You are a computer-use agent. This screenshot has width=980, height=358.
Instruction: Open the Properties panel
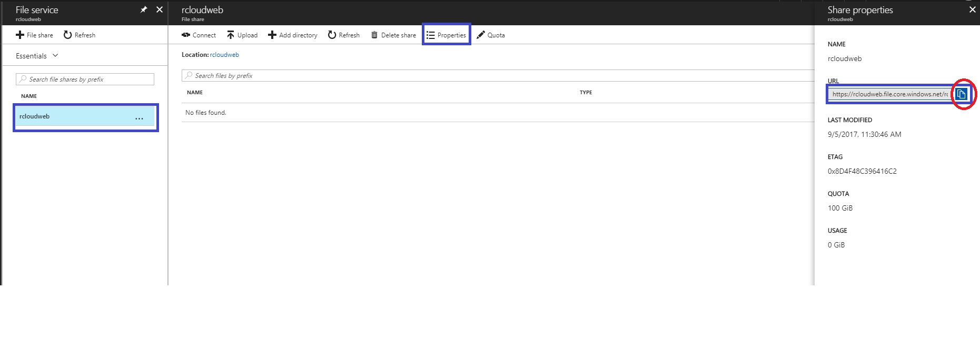pos(446,35)
